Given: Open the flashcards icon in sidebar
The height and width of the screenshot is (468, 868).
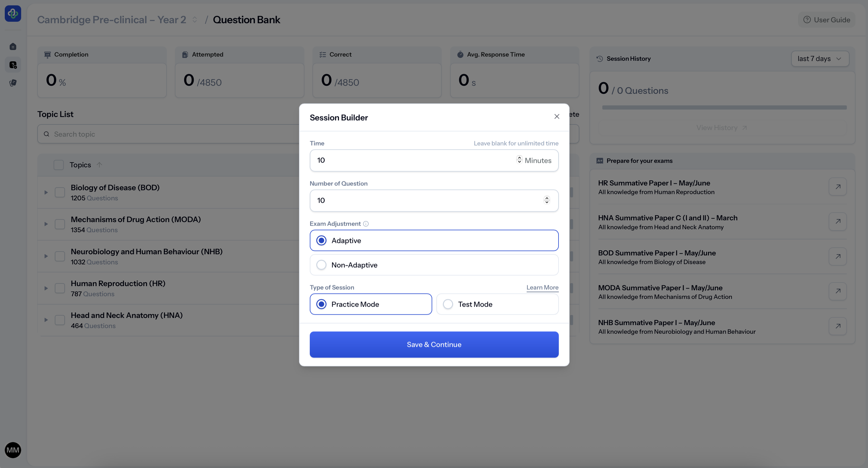Looking at the screenshot, I should click(13, 83).
